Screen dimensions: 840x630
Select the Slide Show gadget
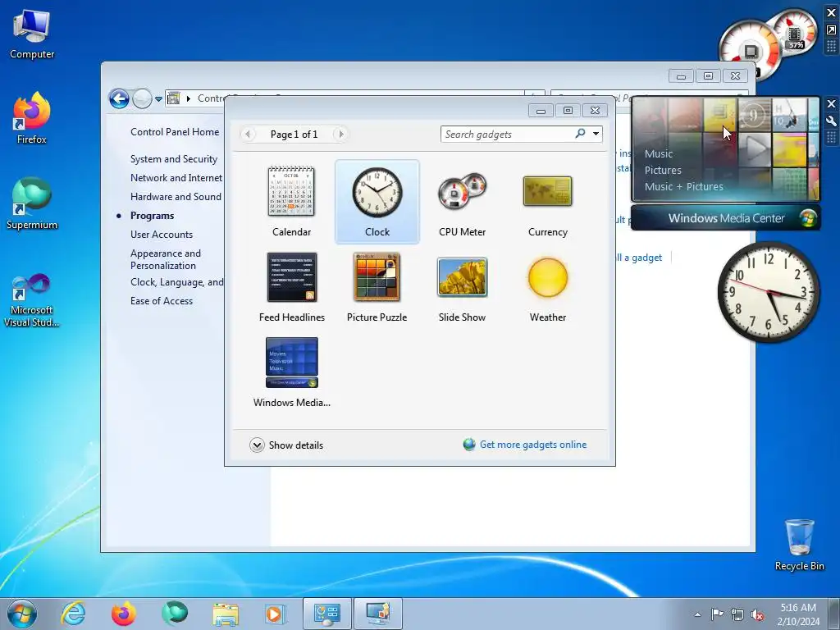point(463,286)
